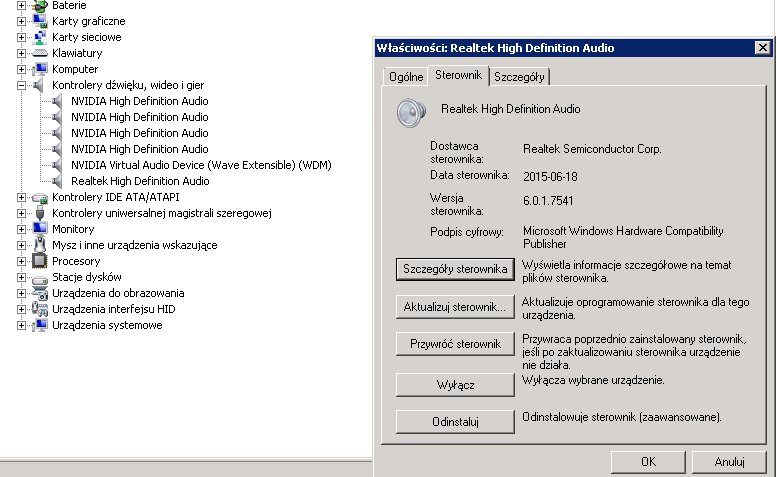This screenshot has width=776, height=477.
Task: Open the Szczegóły tab
Action: 519,77
